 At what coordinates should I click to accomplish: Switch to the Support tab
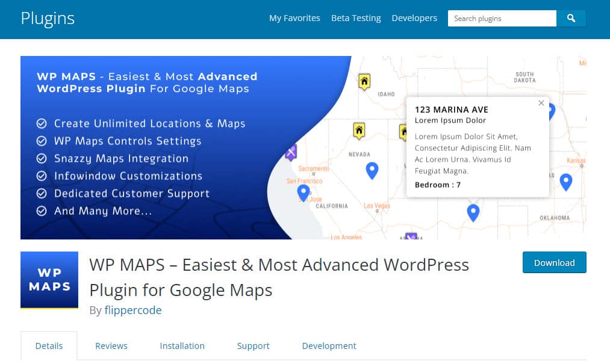(x=254, y=346)
